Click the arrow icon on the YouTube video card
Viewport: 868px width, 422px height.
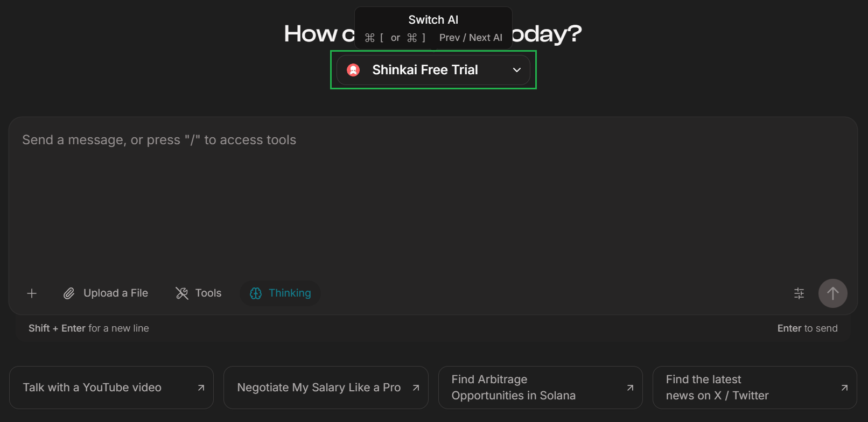click(201, 387)
